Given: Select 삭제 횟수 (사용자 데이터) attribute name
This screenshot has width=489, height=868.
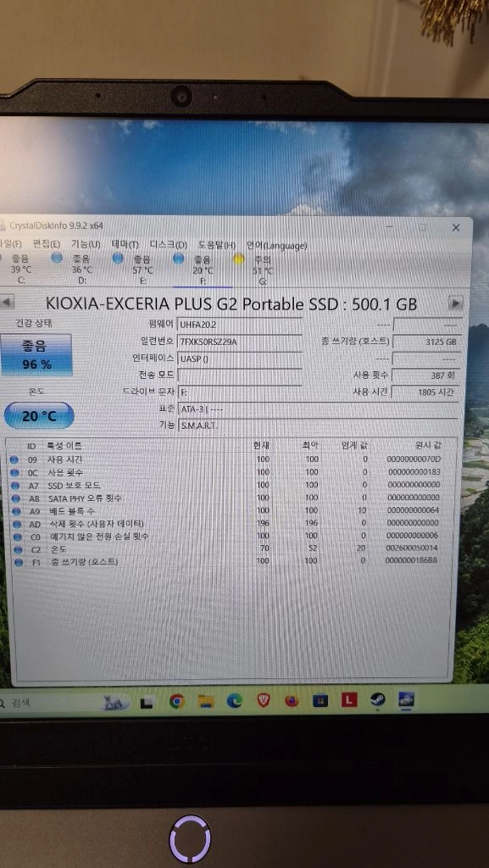Looking at the screenshot, I should (97, 524).
